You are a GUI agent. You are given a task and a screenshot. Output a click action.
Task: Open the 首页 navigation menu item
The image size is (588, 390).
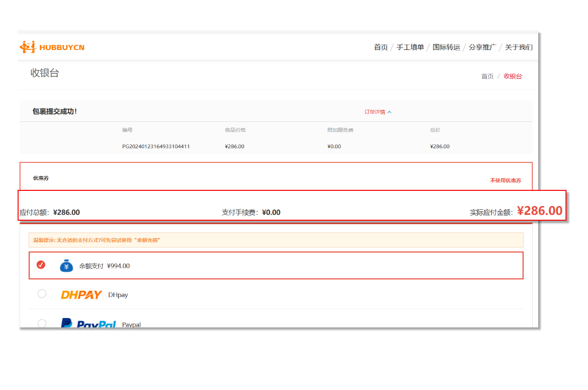[x=381, y=47]
